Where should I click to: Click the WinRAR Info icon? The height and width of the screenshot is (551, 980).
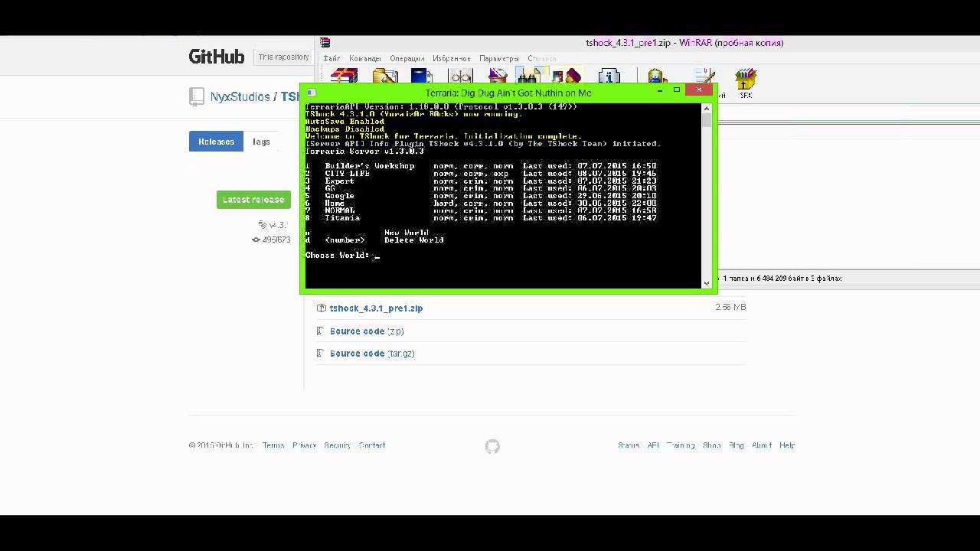[x=609, y=77]
